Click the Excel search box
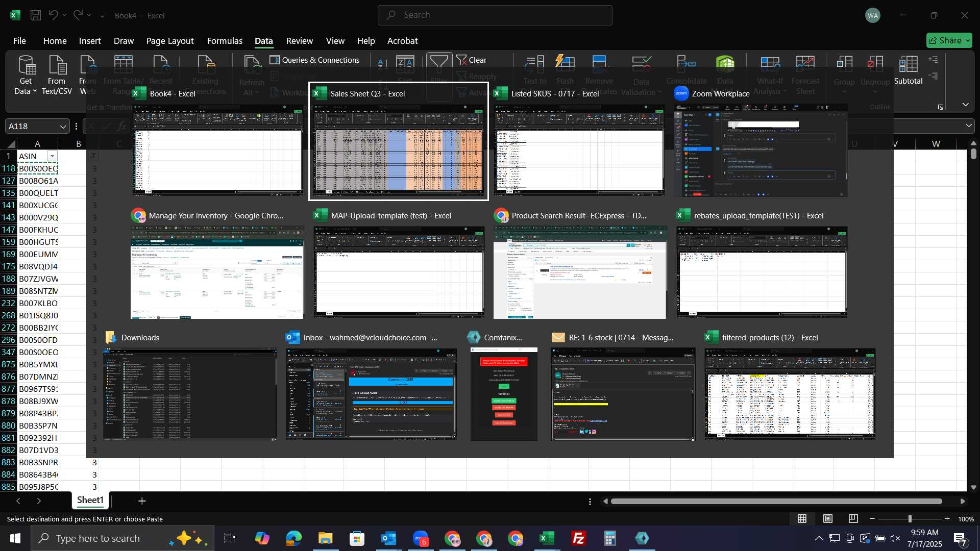980x551 pixels. (495, 15)
